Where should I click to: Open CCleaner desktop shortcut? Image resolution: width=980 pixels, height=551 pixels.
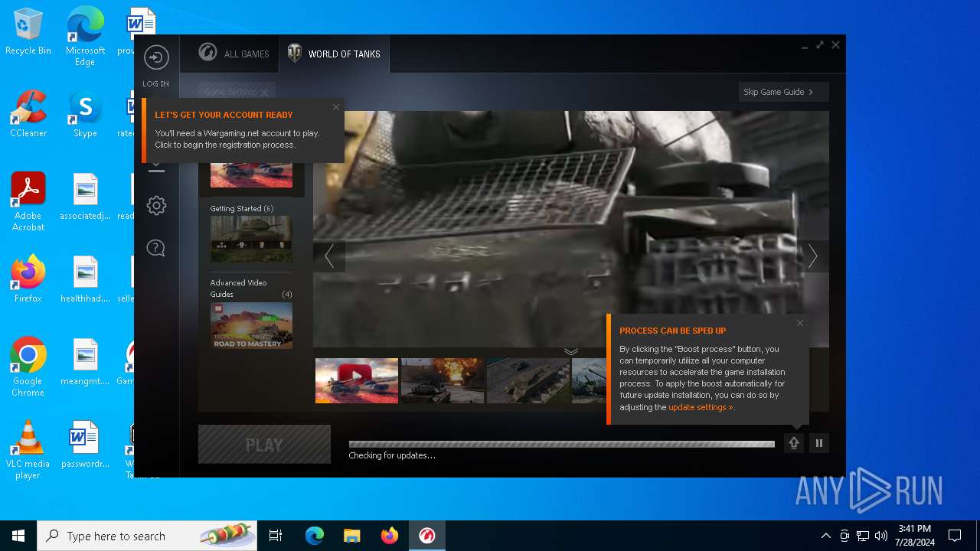[28, 114]
